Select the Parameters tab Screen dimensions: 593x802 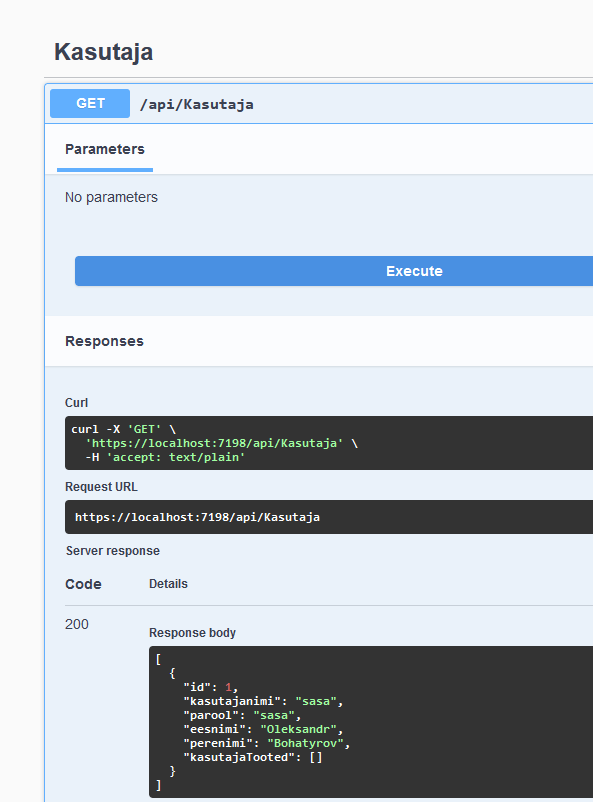point(105,149)
